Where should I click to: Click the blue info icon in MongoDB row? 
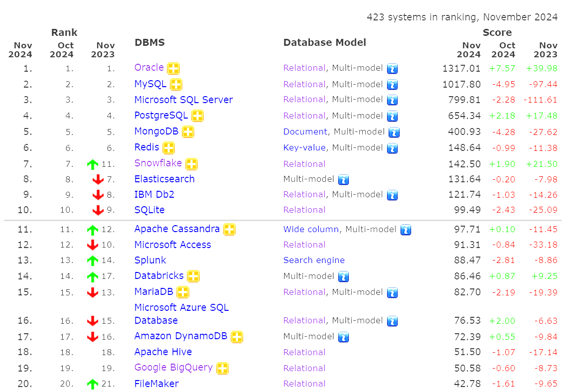click(x=394, y=132)
